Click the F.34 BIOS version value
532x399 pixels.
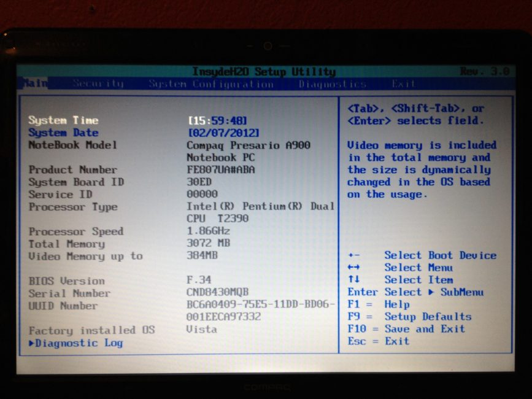(x=199, y=280)
